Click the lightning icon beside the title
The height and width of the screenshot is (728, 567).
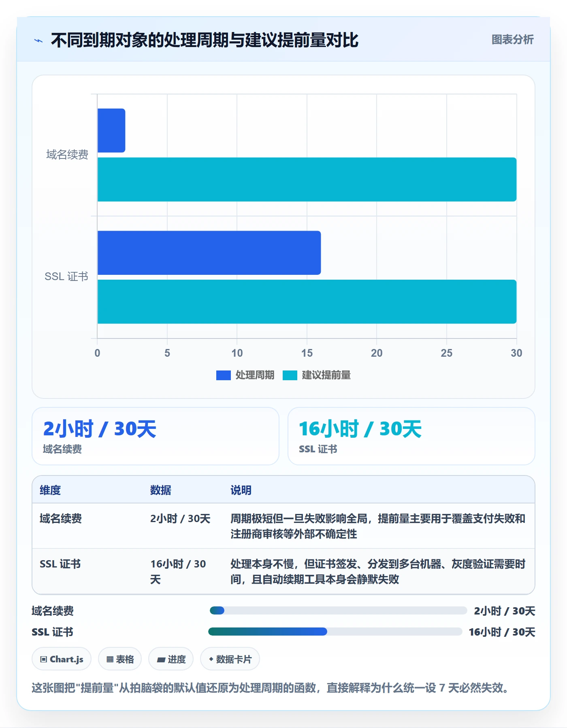pos(38,41)
